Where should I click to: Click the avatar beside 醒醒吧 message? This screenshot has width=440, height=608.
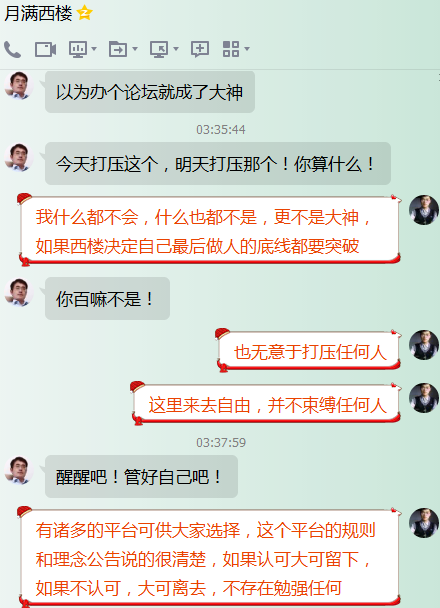pos(19,470)
